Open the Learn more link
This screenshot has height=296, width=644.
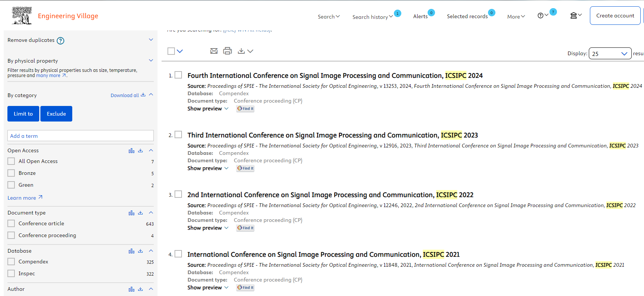click(25, 198)
